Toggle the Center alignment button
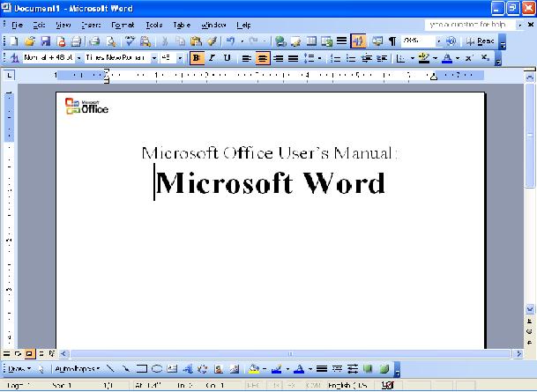 tap(263, 58)
